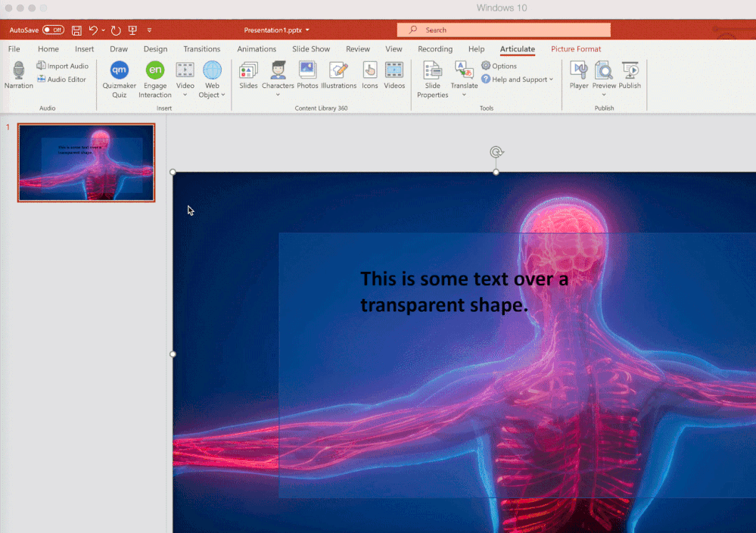This screenshot has height=533, width=756.
Task: Select slide 1 thumbnail in the panel
Action: (86, 163)
